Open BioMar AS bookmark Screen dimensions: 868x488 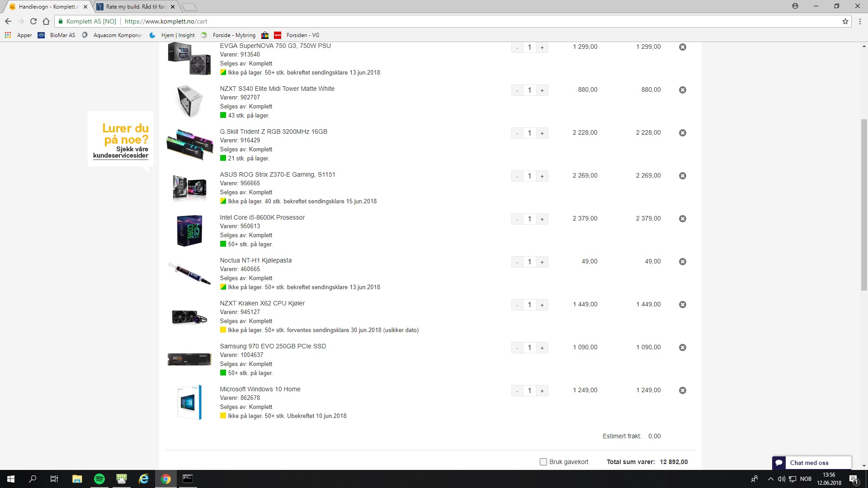coord(57,35)
